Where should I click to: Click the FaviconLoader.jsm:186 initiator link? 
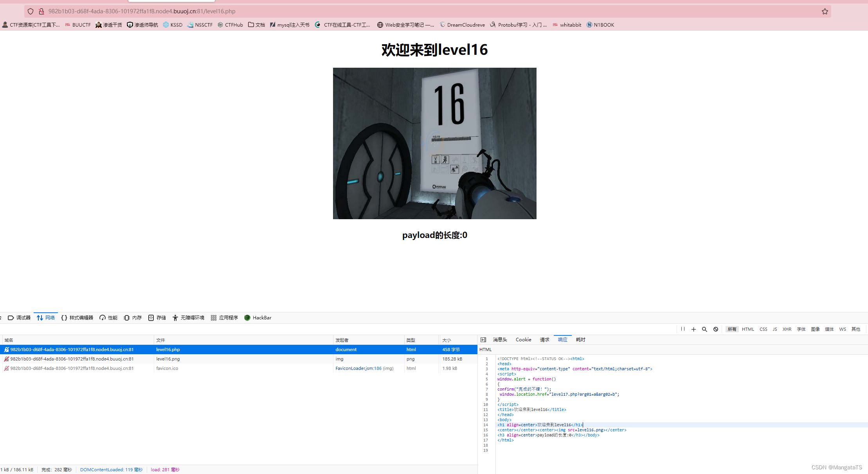(358, 368)
